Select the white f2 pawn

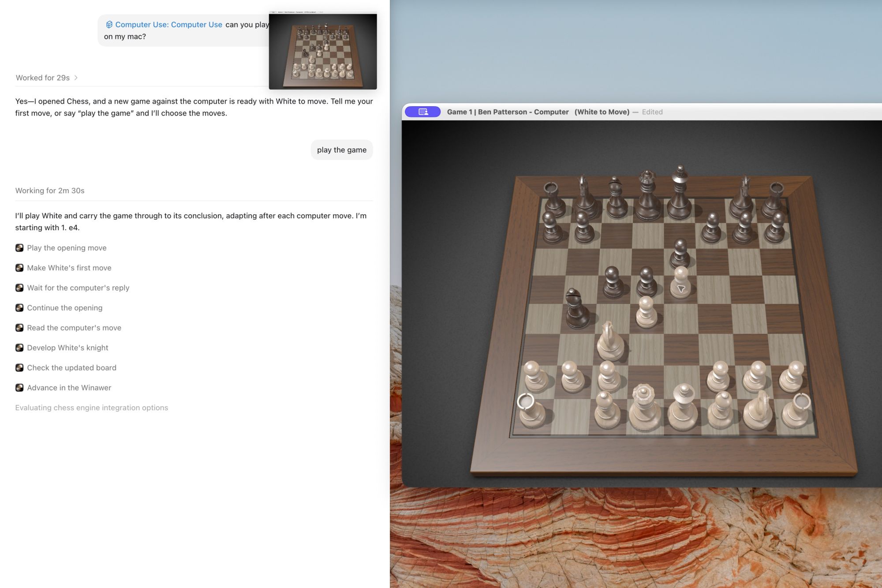coord(720,377)
